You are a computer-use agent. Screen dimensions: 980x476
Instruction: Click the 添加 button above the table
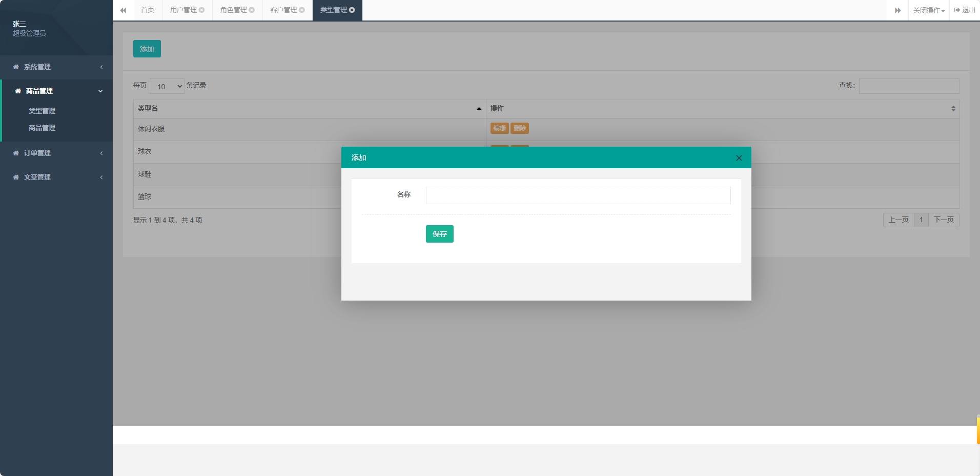click(x=147, y=49)
